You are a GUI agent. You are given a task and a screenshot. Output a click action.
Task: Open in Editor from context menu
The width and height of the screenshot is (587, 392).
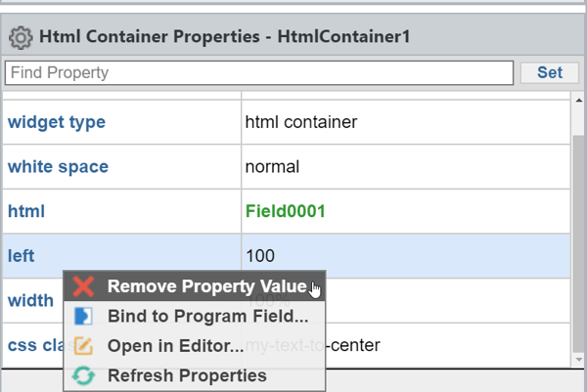coord(195,346)
